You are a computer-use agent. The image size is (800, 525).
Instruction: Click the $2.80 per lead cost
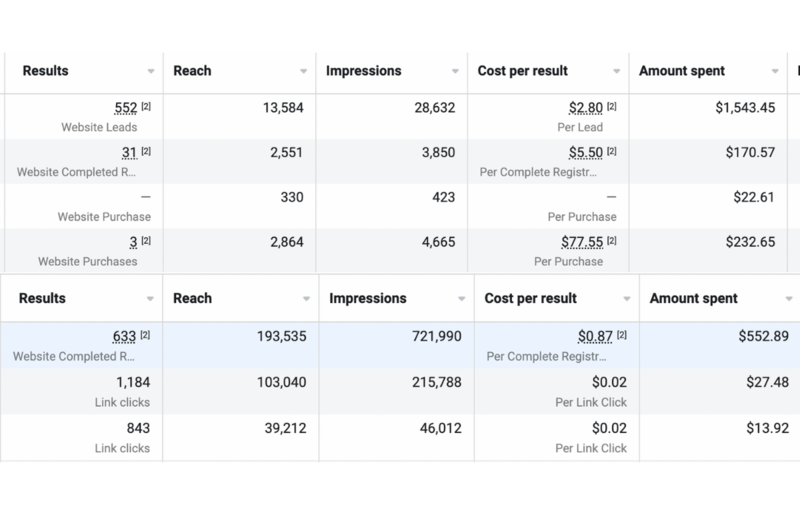coord(586,108)
